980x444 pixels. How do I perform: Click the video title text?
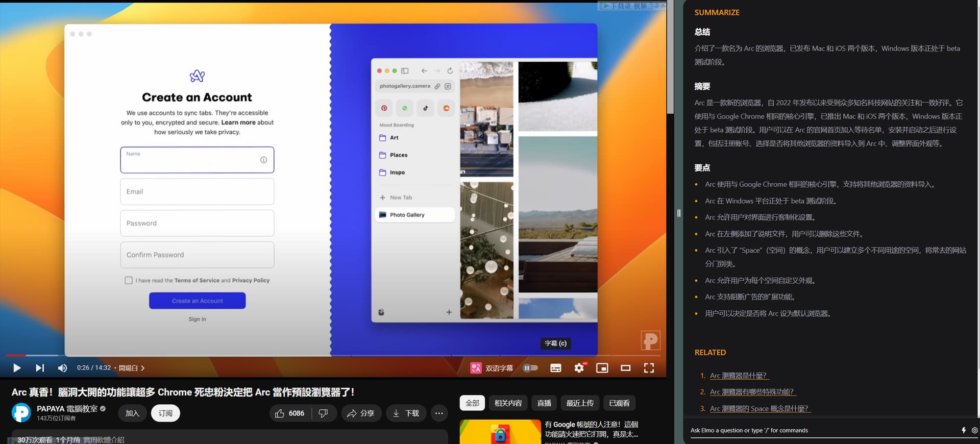click(183, 392)
